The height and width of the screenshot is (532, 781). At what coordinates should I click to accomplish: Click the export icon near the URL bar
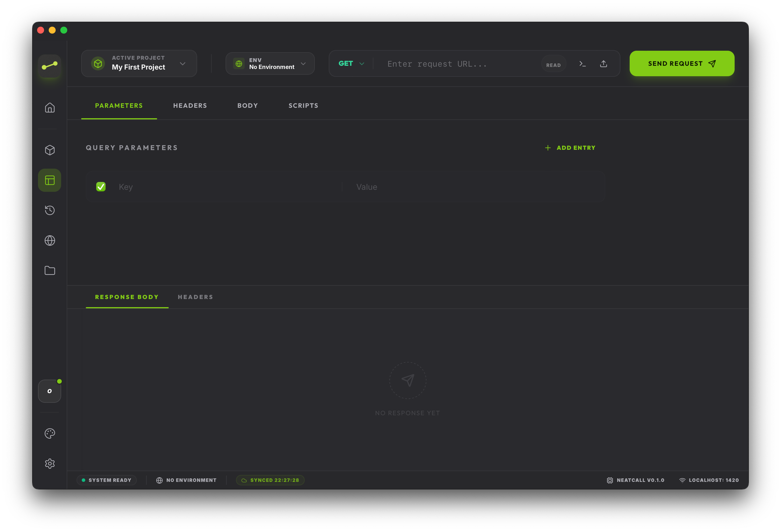(x=604, y=63)
